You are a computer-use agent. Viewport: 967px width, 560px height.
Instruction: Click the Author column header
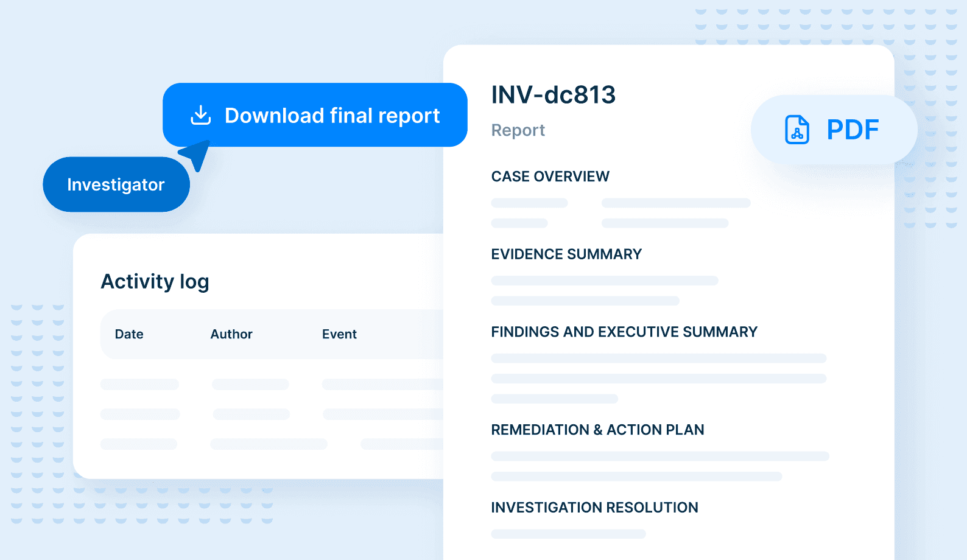point(231,334)
